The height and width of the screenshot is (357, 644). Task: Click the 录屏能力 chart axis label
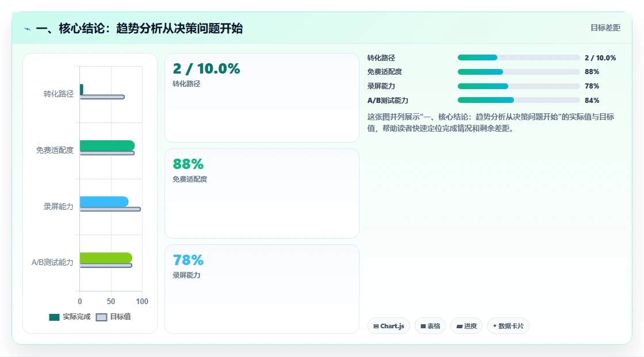click(x=58, y=206)
